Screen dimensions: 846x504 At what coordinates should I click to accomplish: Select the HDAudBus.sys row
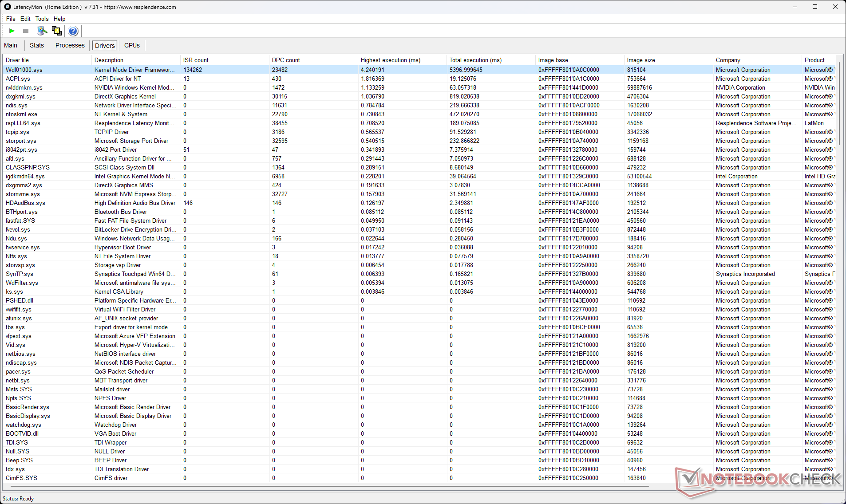[x=419, y=203]
